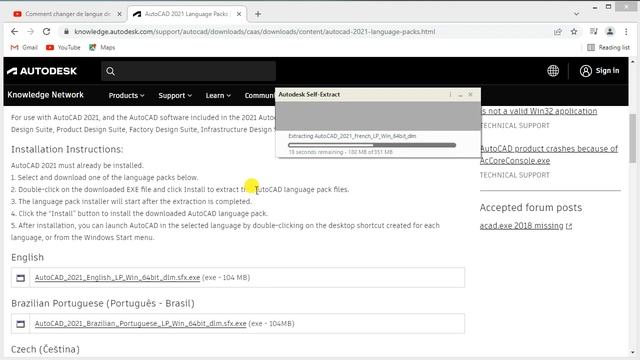This screenshot has height=360, width=640.
Task: Maximize the Chrome browser window
Action: point(608,7)
